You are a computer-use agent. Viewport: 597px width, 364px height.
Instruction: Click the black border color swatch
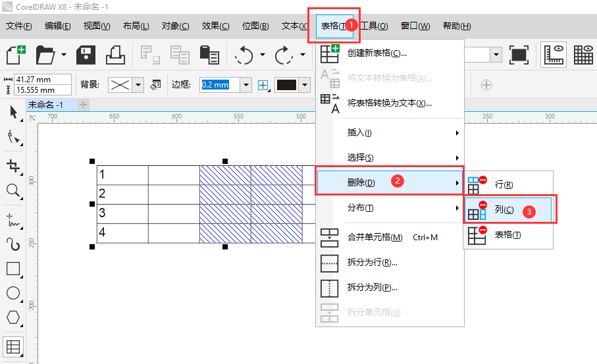[287, 85]
